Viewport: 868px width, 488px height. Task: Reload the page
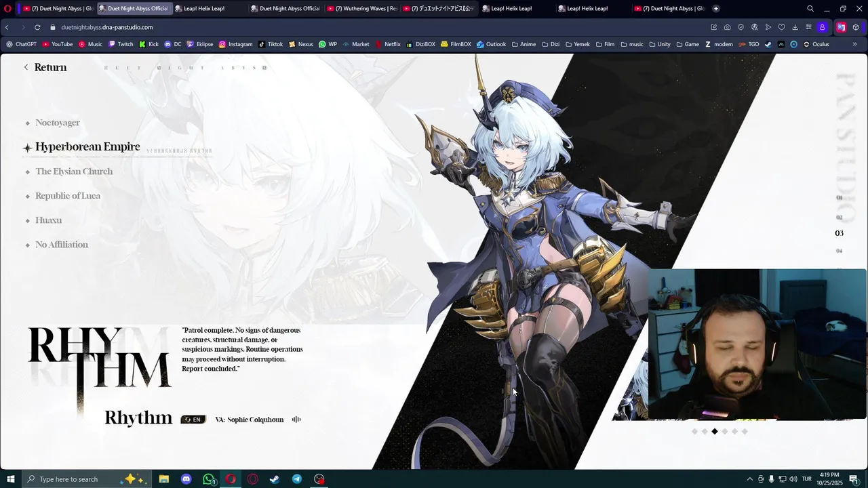click(x=37, y=27)
